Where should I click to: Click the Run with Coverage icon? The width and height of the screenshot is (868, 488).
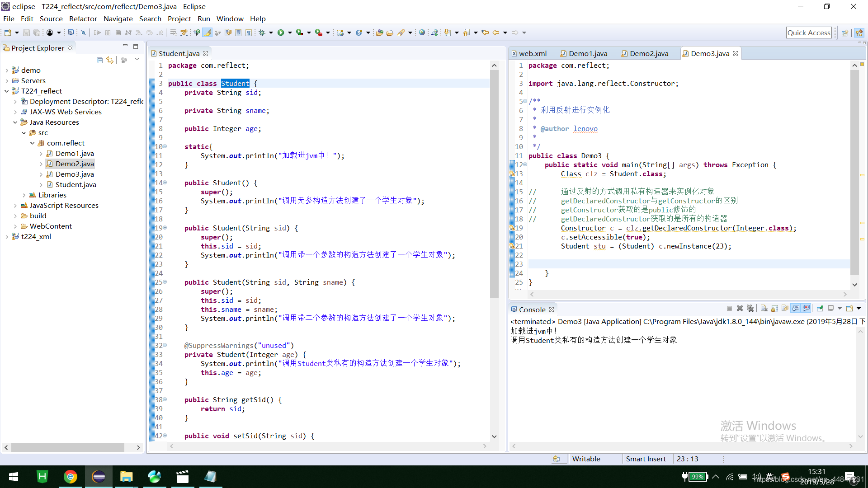[x=299, y=33]
